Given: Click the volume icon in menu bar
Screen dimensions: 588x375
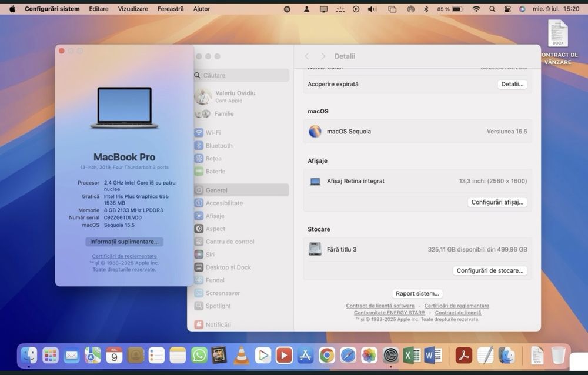Looking at the screenshot, I should (x=372, y=9).
